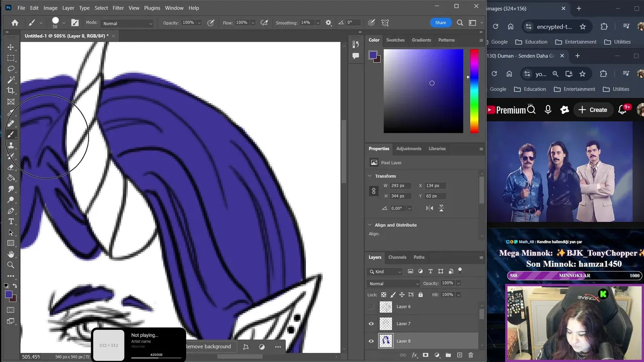Open layer blend mode Normal dropdown
644x362 pixels.
394,284
